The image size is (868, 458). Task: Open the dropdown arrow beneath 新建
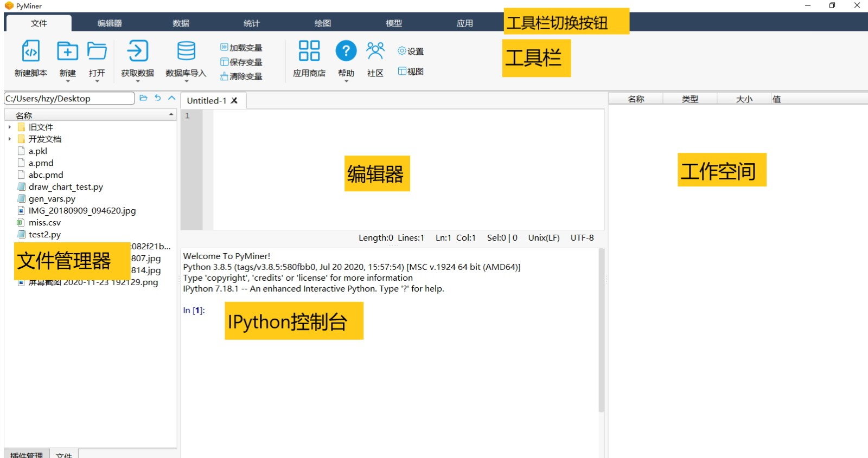coord(68,81)
